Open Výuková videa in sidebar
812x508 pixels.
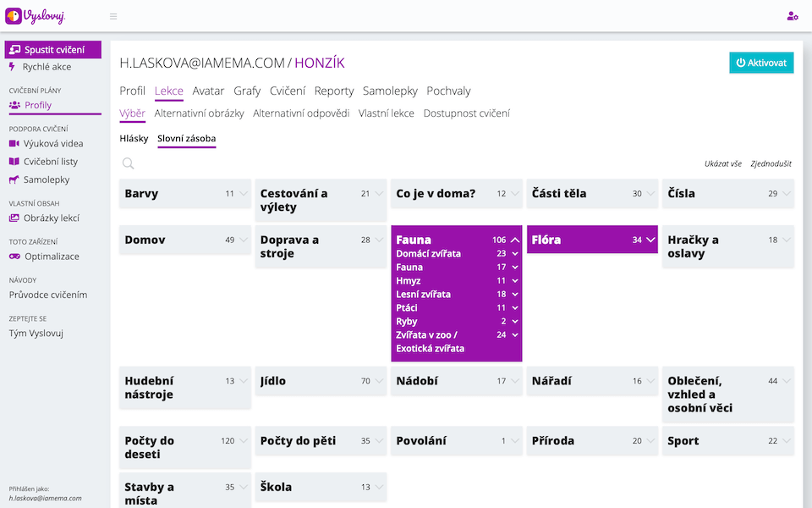tap(52, 144)
